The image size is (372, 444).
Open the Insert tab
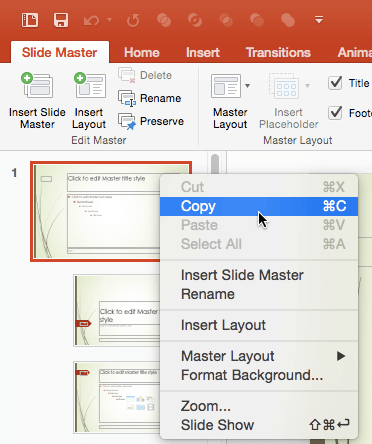[203, 52]
